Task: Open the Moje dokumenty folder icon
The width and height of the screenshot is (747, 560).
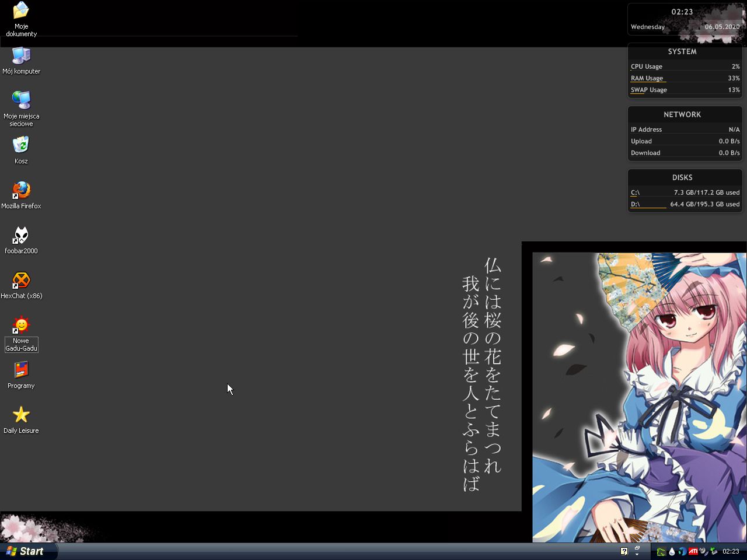Action: tap(21, 19)
